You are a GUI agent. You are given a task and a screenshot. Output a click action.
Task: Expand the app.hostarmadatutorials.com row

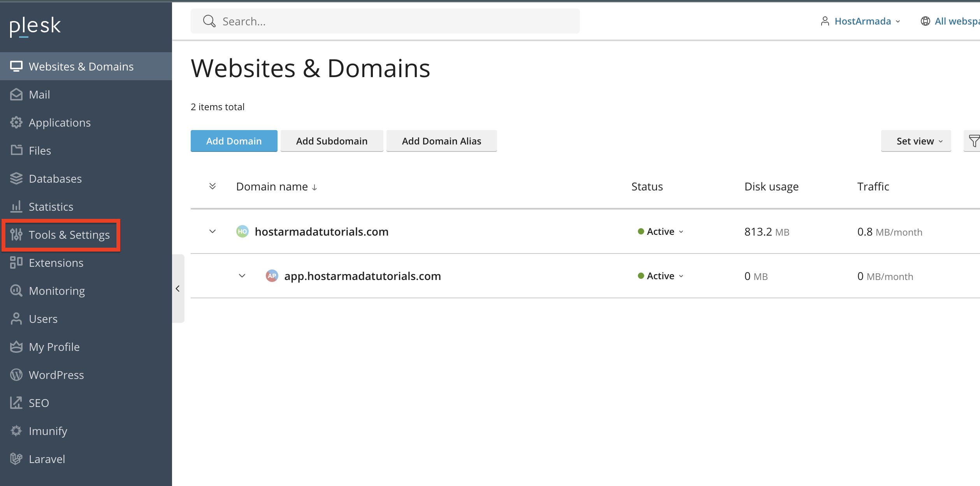[x=242, y=276]
